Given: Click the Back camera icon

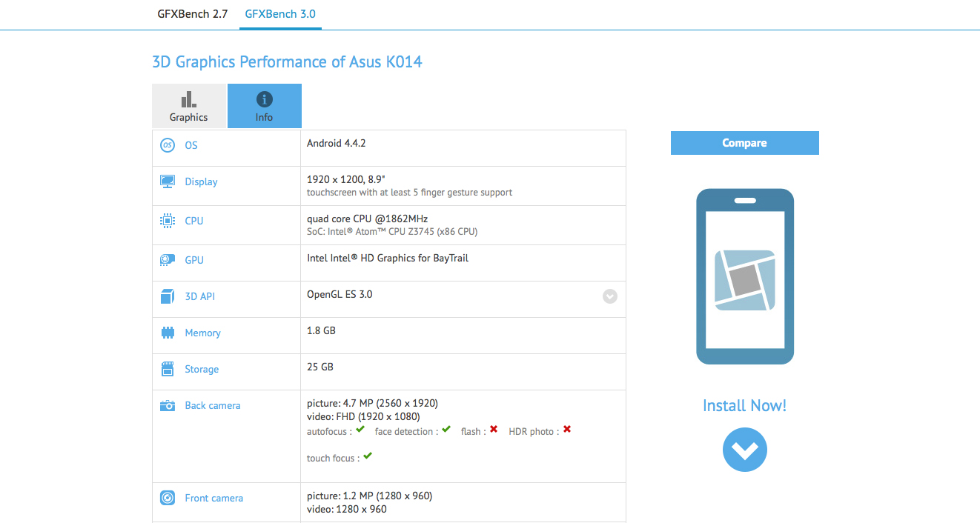Looking at the screenshot, I should click(x=168, y=405).
